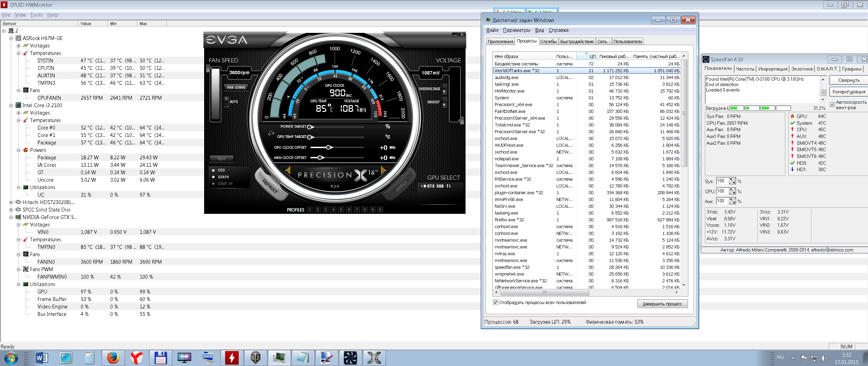
Task: Toggle the KBOOST switch
Action: pos(444,102)
